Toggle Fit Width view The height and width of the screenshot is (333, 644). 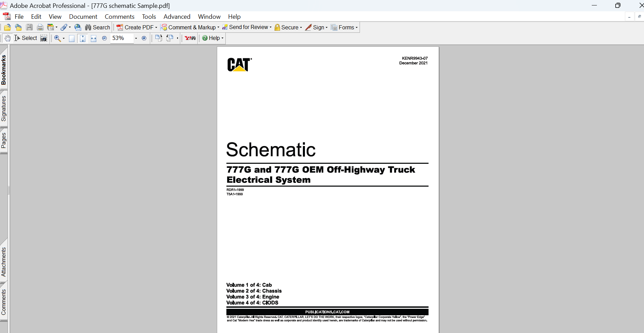(94, 38)
